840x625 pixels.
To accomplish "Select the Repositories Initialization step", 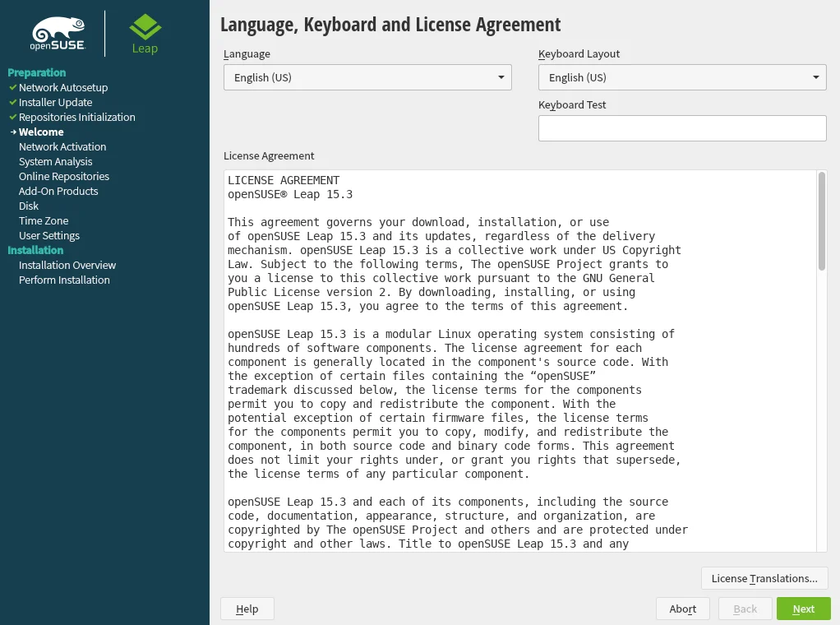I will click(x=76, y=117).
